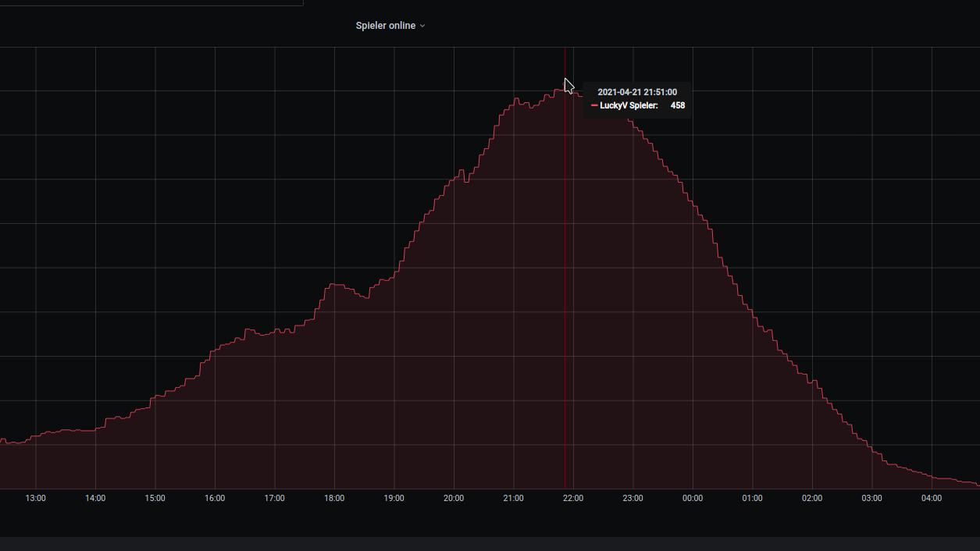Click the chevron next to Spieler online
The height and width of the screenshot is (551, 980).
click(x=422, y=26)
